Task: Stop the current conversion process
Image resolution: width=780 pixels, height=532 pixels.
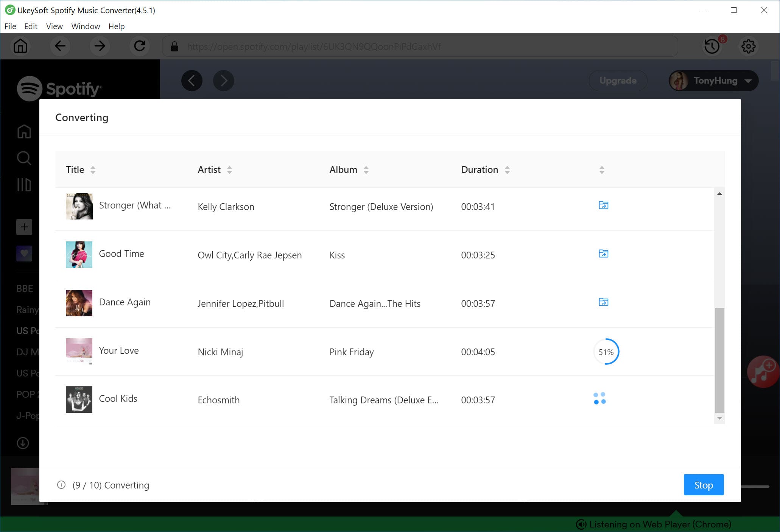Action: point(704,485)
